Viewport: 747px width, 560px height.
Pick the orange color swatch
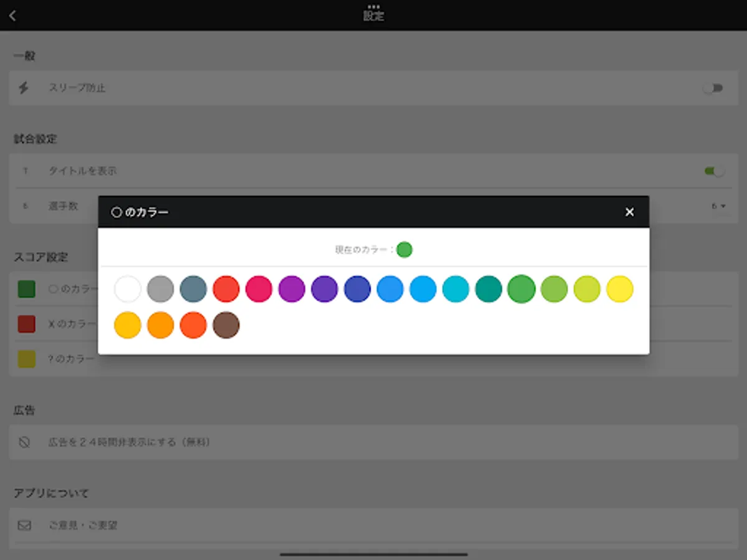pos(161,325)
